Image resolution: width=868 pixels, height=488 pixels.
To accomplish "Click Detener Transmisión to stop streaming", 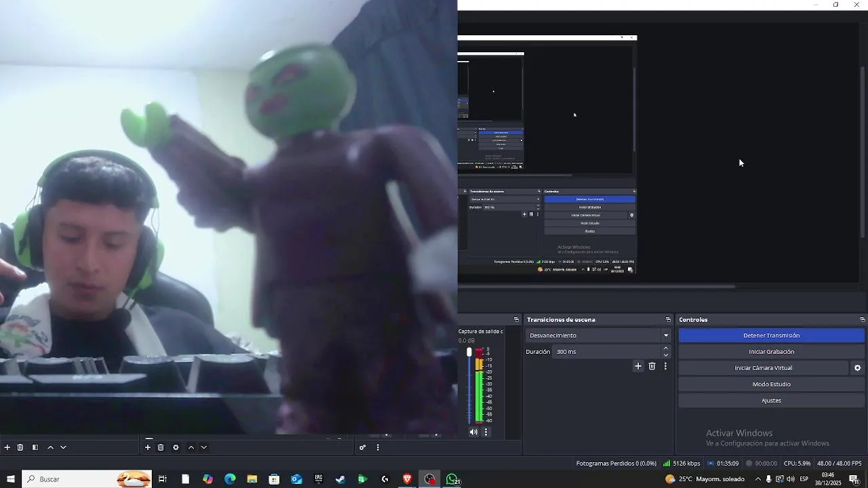I will pos(772,335).
